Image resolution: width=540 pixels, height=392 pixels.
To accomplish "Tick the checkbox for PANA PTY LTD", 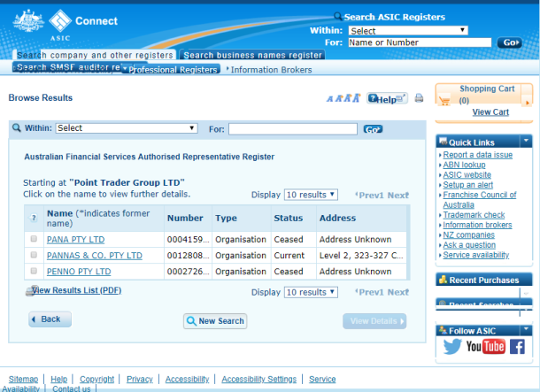I will coord(34,239).
